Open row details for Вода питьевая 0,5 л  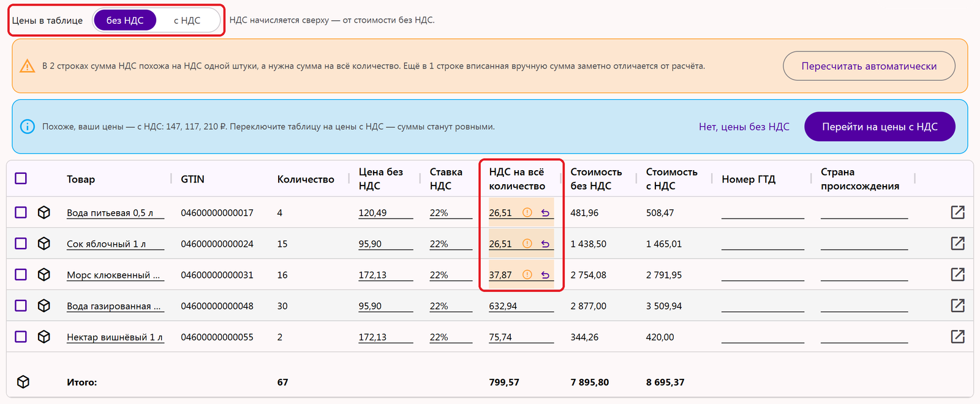click(x=958, y=212)
